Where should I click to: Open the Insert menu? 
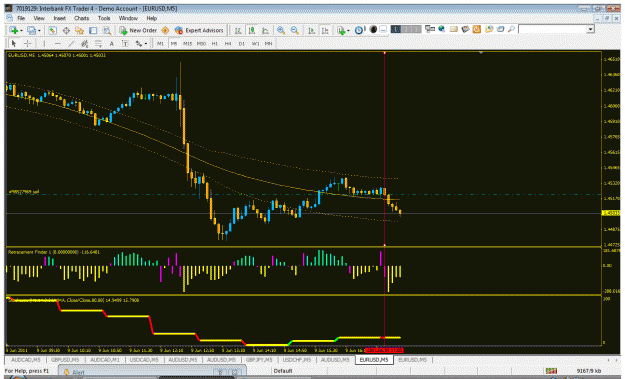point(59,18)
